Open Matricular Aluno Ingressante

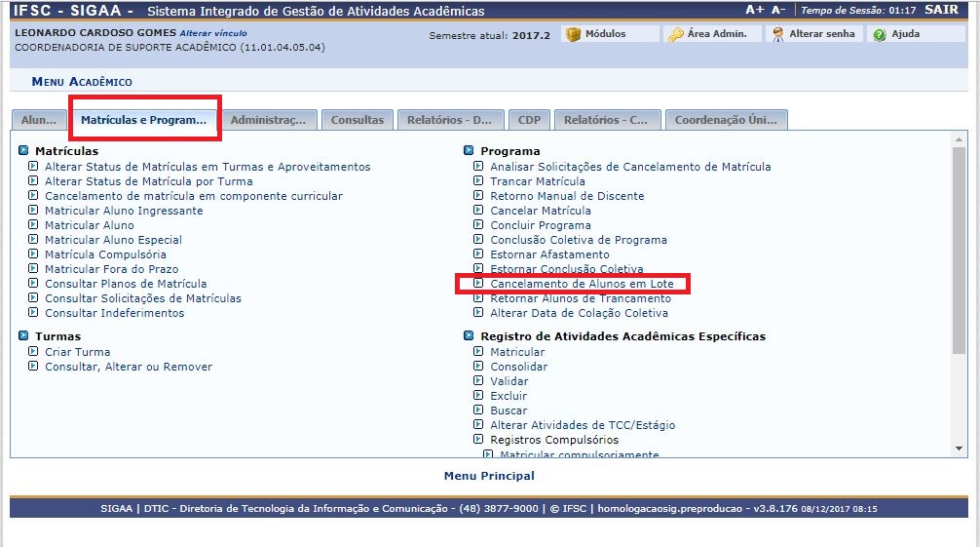click(x=124, y=211)
